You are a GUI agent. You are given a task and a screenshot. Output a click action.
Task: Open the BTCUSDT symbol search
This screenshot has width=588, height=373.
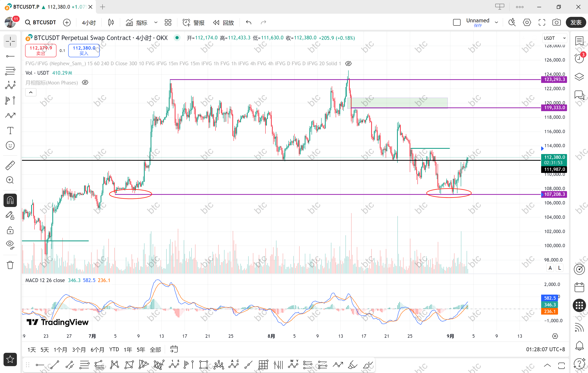(41, 23)
